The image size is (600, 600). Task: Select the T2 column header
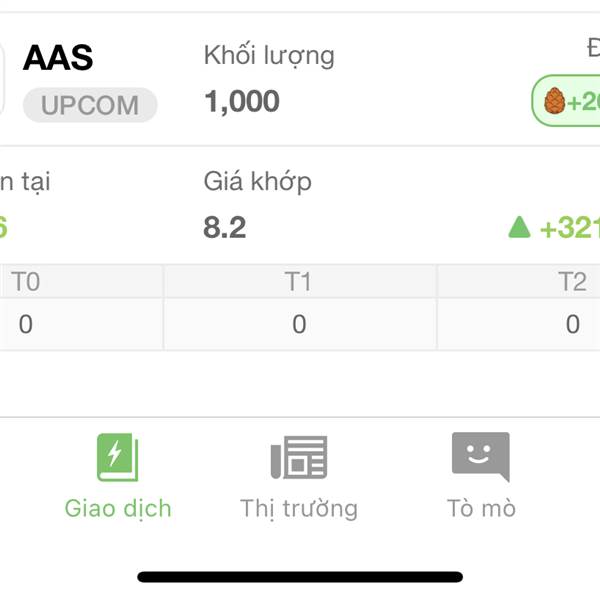tap(572, 282)
